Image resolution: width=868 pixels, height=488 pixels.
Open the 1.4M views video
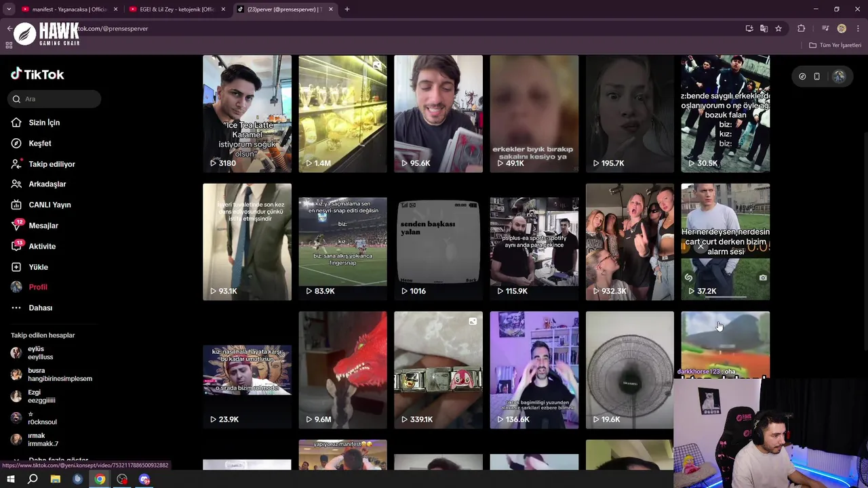(x=342, y=114)
